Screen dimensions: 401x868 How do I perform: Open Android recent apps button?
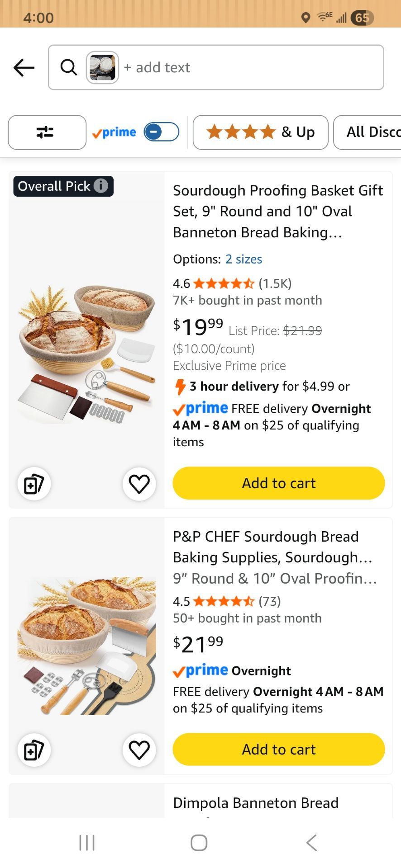click(x=87, y=843)
